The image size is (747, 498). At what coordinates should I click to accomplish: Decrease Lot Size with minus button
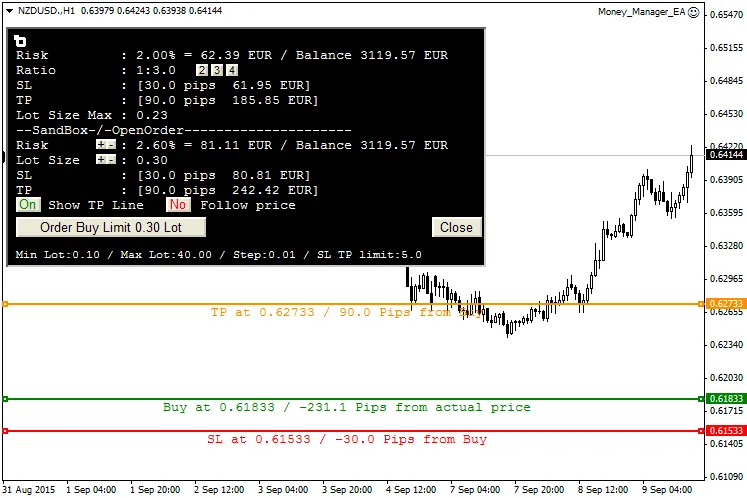click(111, 160)
